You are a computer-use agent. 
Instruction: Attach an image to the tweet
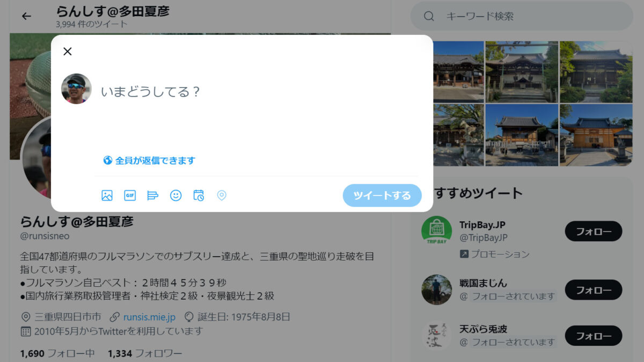[x=107, y=196]
